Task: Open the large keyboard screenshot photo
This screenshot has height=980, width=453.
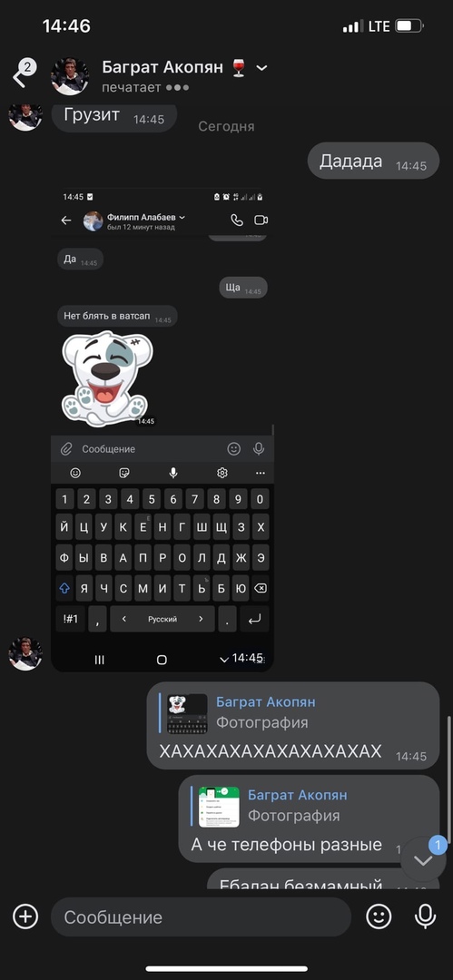Action: pyautogui.click(x=162, y=429)
